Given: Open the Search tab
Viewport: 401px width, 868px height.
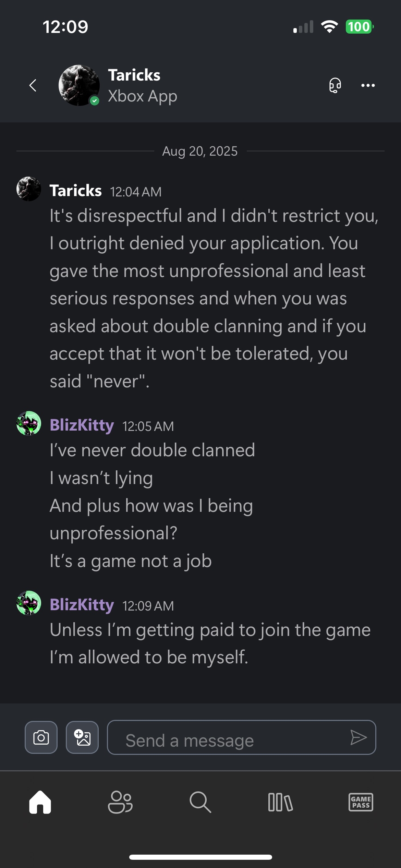Looking at the screenshot, I should click(200, 802).
